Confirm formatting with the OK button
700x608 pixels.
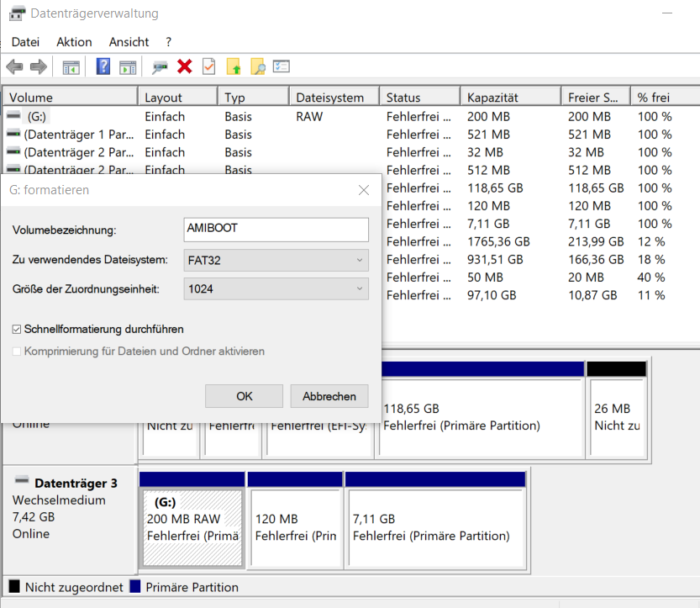(244, 396)
